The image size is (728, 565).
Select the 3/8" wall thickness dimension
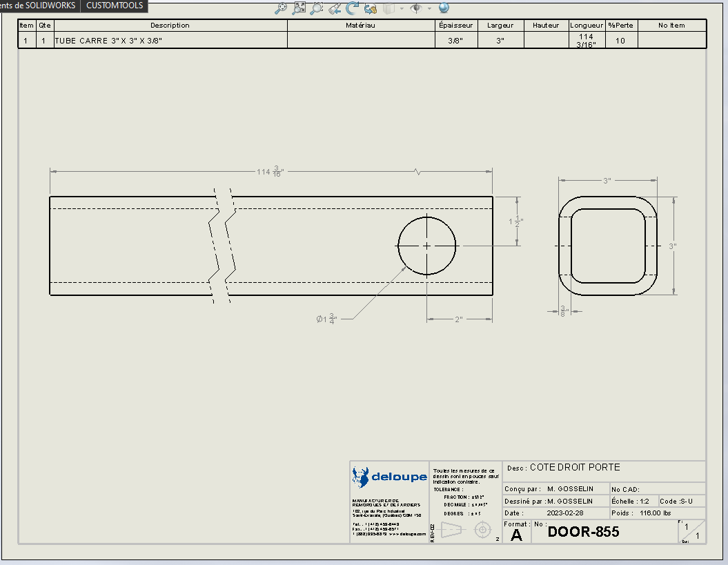pyautogui.click(x=563, y=311)
